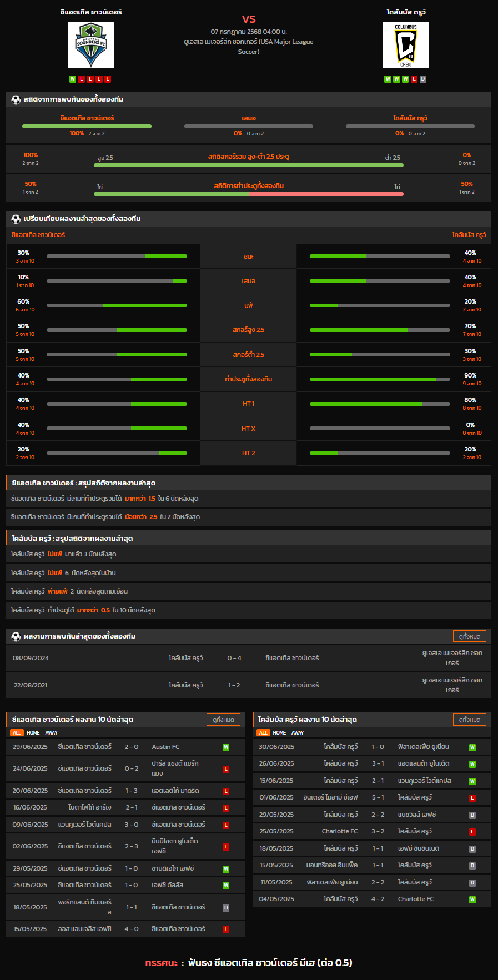Click the L badge on the 09/06/2025 Vancouver match
Viewport: 498px width, 980px height.
tap(226, 825)
